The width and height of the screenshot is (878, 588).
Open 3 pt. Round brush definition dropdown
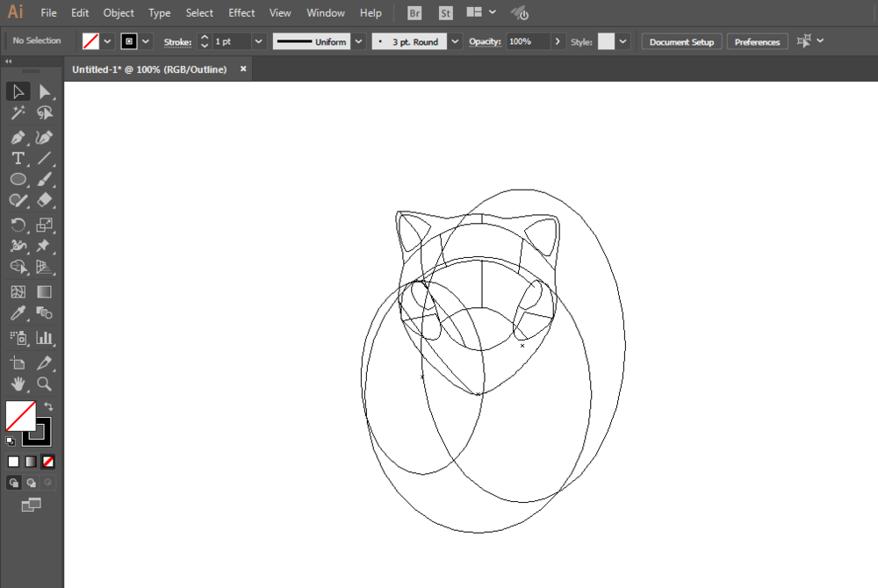click(x=455, y=41)
